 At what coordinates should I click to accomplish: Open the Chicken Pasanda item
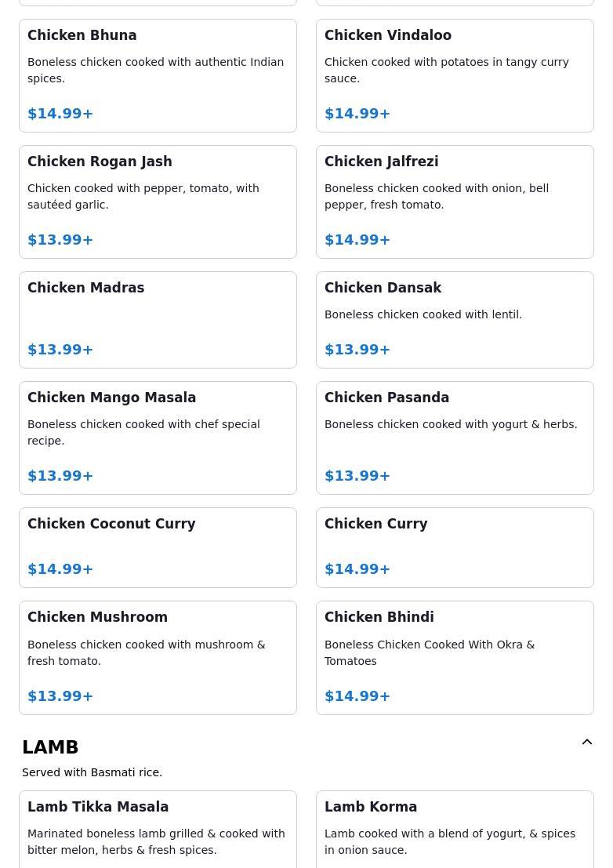tap(455, 438)
